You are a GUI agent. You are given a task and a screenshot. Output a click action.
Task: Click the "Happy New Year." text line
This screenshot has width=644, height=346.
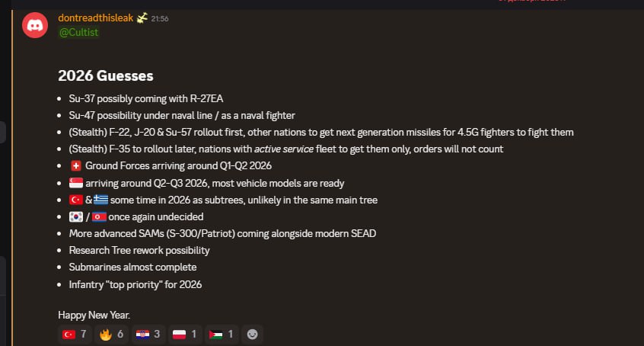tap(94, 315)
